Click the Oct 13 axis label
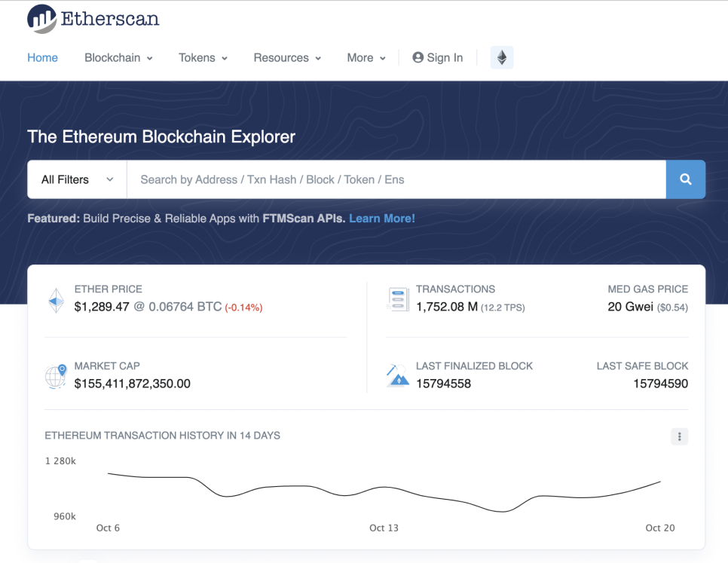 click(384, 528)
